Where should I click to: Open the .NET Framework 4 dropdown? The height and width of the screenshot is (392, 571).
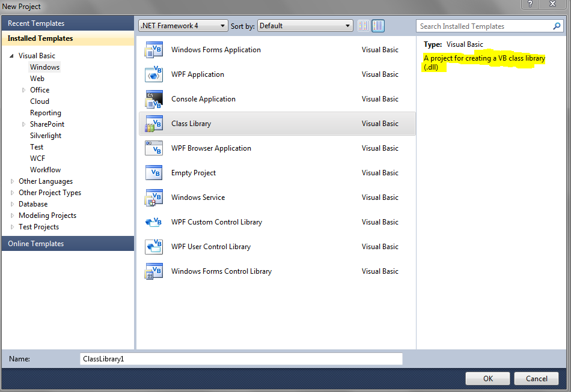(183, 26)
